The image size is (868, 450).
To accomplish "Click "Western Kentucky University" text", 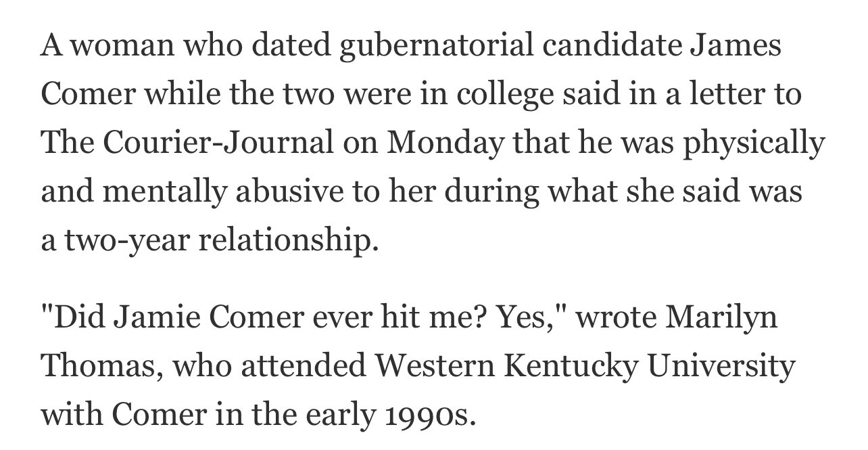I will click(x=585, y=367).
